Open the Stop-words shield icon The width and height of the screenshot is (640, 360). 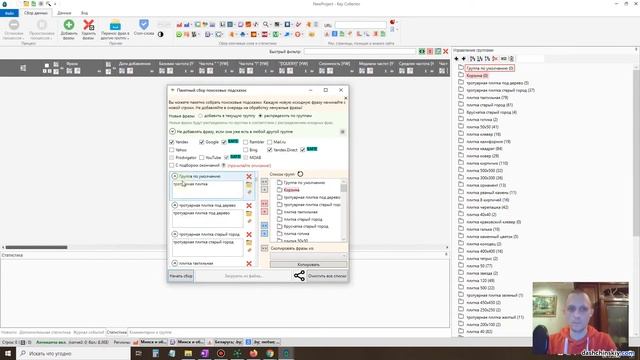click(x=144, y=24)
